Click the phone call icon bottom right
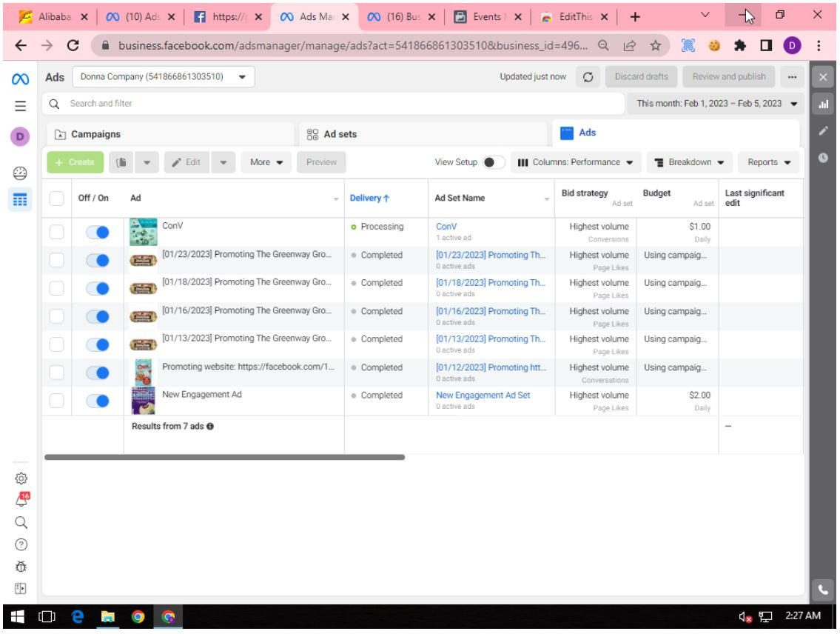 pos(823,590)
